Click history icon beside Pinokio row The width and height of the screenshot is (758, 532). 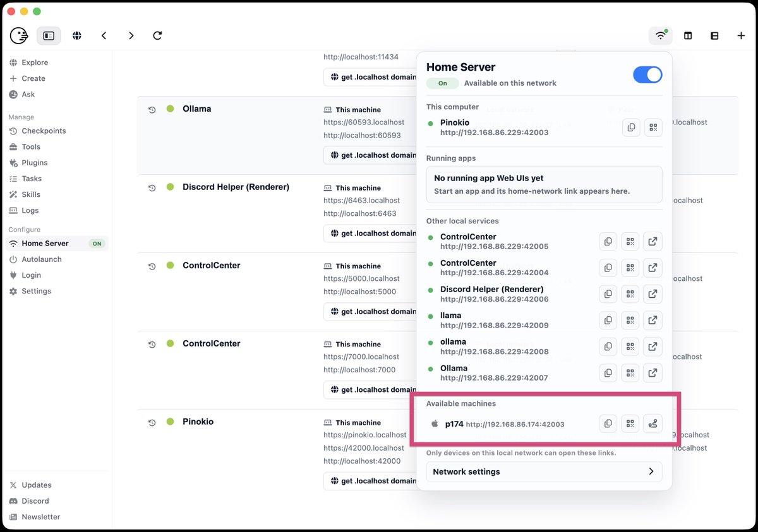click(152, 423)
